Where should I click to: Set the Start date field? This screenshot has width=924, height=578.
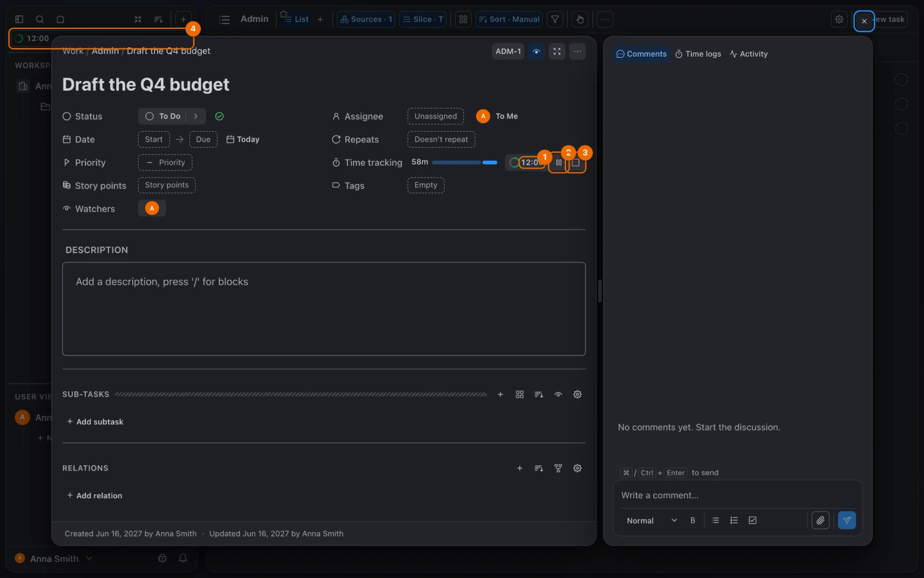pyautogui.click(x=154, y=139)
